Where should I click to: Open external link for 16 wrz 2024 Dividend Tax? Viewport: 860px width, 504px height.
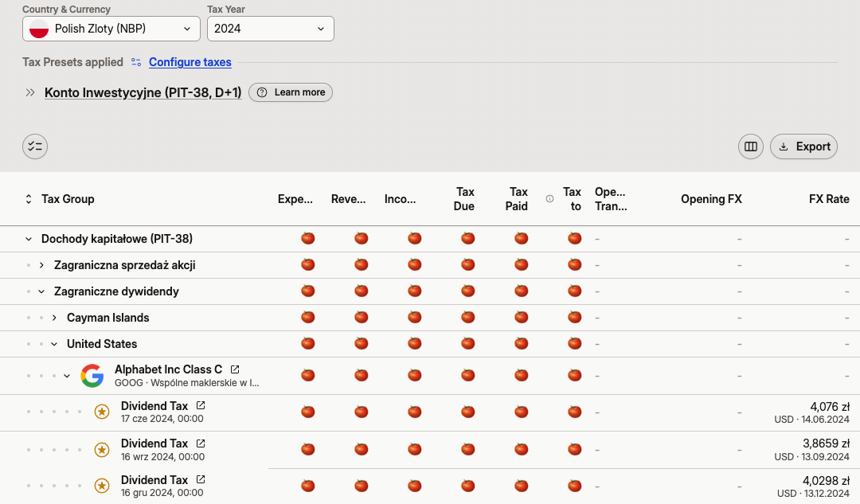pyautogui.click(x=201, y=443)
